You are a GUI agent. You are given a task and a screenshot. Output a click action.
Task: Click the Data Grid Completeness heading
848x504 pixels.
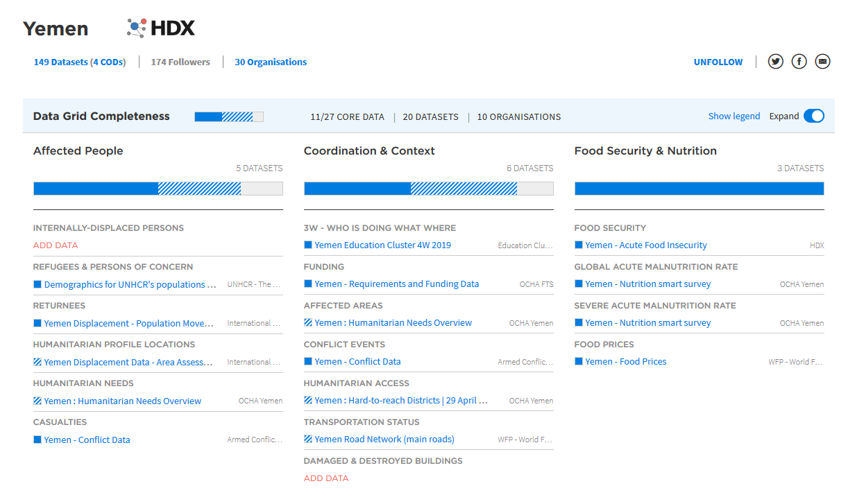tap(101, 116)
